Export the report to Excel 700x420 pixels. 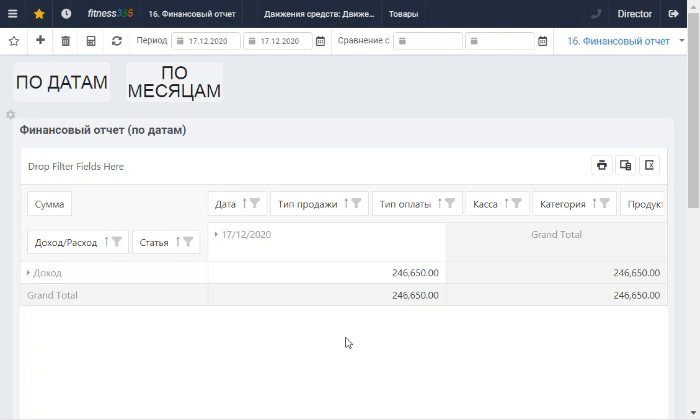click(x=650, y=165)
